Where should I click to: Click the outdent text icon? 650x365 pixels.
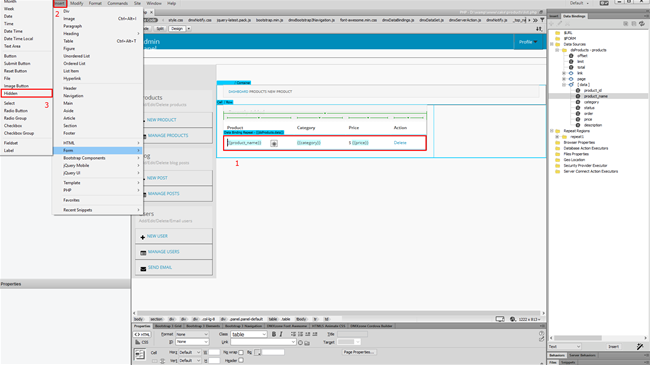[308, 334]
